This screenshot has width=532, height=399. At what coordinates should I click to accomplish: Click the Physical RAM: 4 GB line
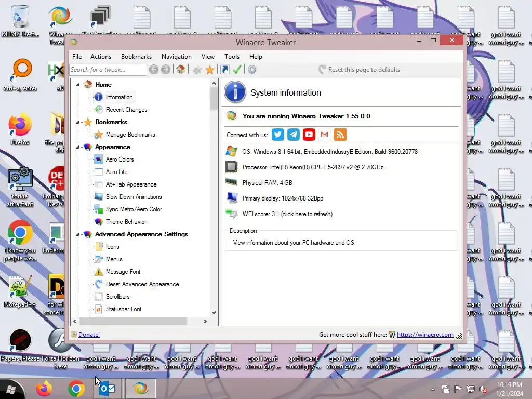[268, 183]
